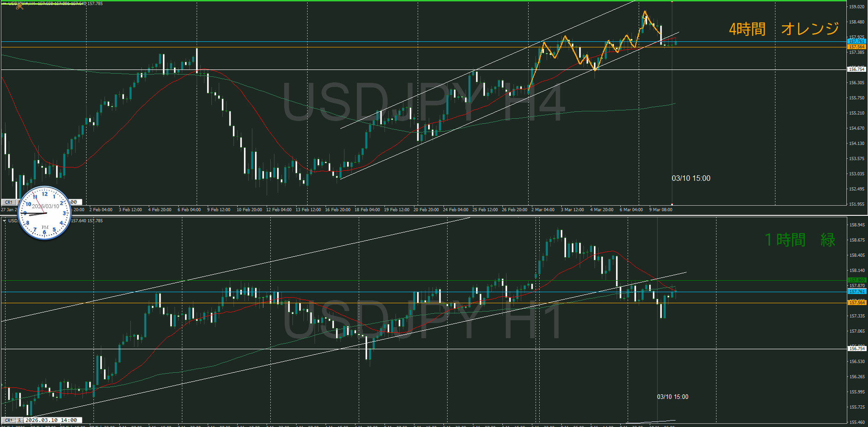Click the 03/10 15:00 label in H4 chart
Screen dimensions: 868x427
pyautogui.click(x=691, y=179)
